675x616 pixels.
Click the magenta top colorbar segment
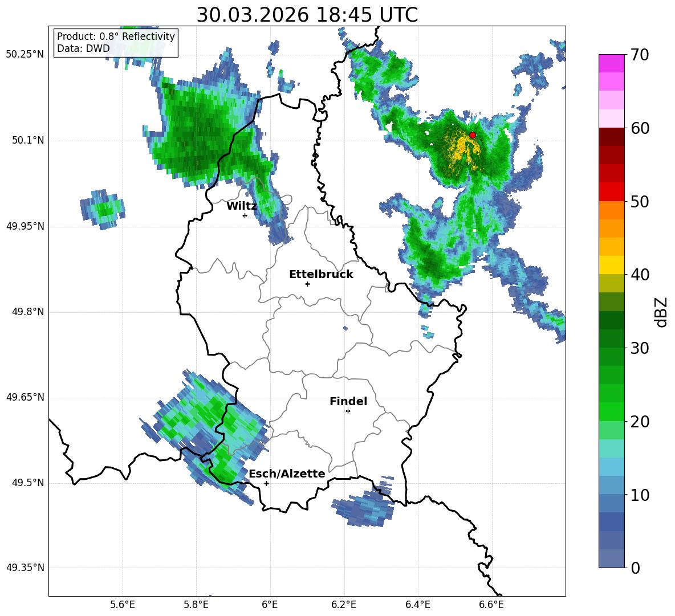[611, 63]
